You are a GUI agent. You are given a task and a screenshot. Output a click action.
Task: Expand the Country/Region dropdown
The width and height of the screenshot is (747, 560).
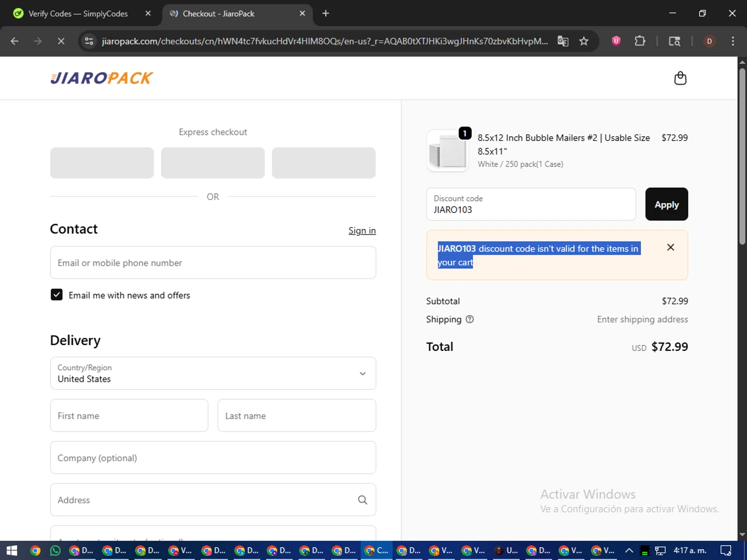[213, 373]
